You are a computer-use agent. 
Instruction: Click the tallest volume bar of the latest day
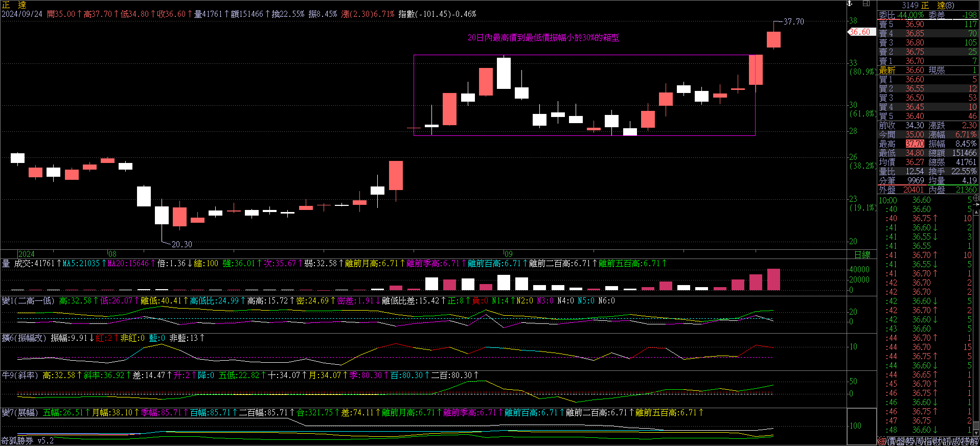773,279
